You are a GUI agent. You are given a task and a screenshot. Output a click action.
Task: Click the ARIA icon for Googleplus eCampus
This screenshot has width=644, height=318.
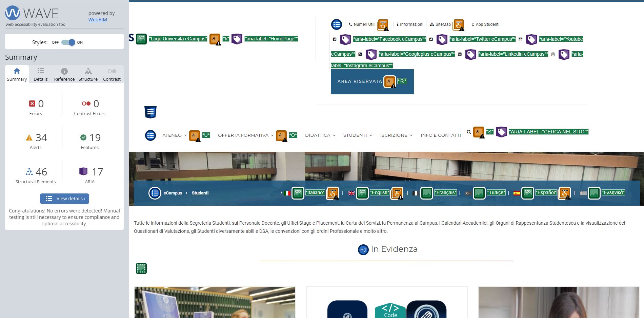[x=371, y=54]
